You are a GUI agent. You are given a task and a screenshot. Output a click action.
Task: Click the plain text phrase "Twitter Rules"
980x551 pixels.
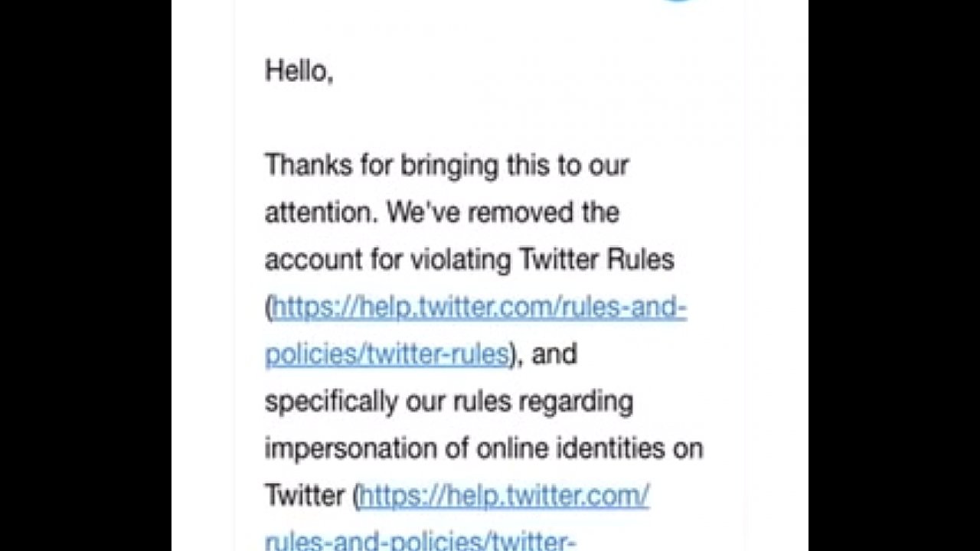coord(596,260)
